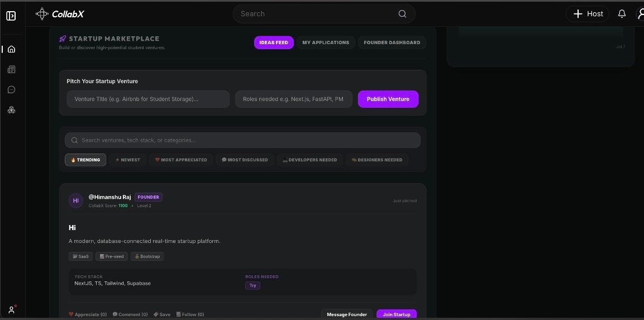Click Message Founder button
The image size is (644, 320).
[x=347, y=314]
